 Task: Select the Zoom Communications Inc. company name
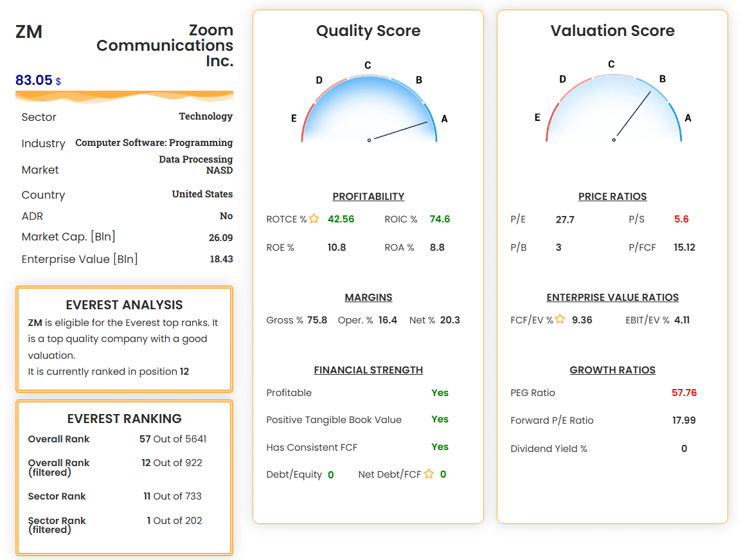coord(165,46)
